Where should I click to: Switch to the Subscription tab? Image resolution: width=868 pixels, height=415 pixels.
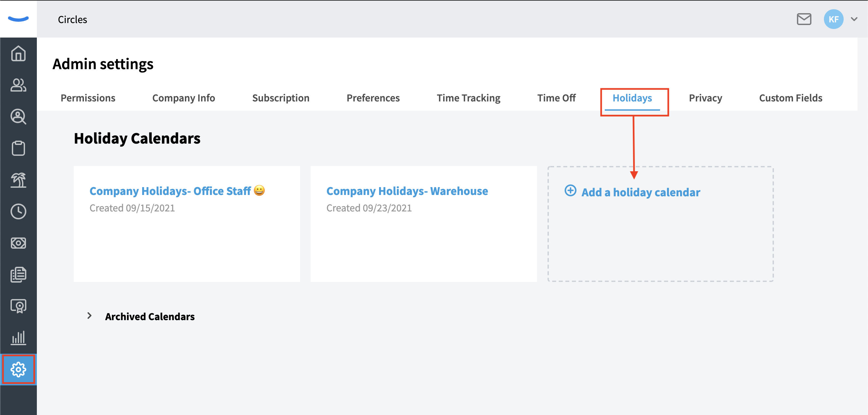tap(281, 98)
